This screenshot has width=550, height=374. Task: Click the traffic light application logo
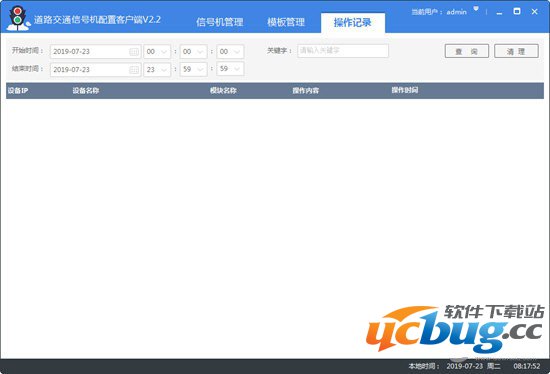[18, 18]
